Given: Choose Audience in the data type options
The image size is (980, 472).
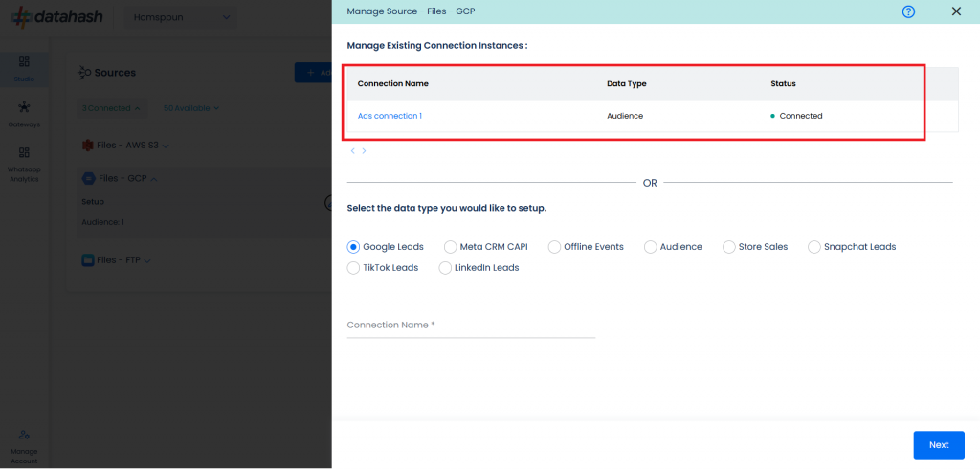Looking at the screenshot, I should click(x=651, y=247).
